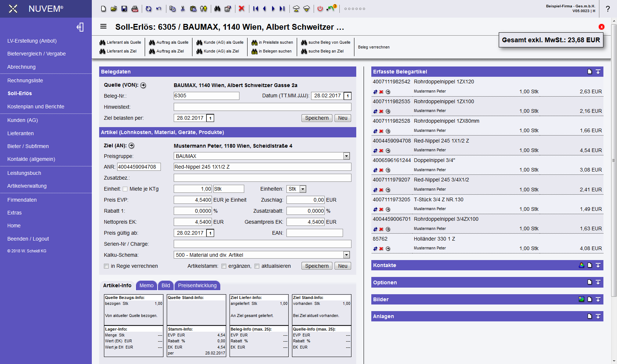Switch to the Memo tab
This screenshot has width=617, height=364.
(x=147, y=285)
